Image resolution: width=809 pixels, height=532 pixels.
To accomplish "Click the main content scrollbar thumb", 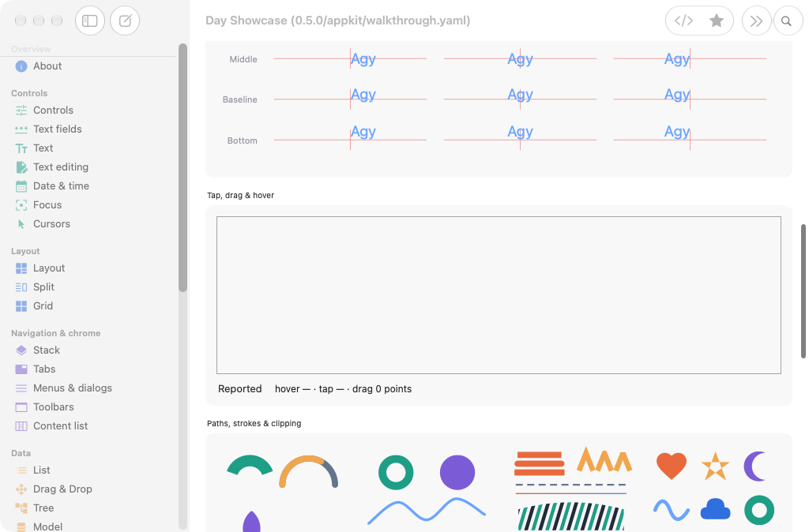I will click(x=803, y=290).
